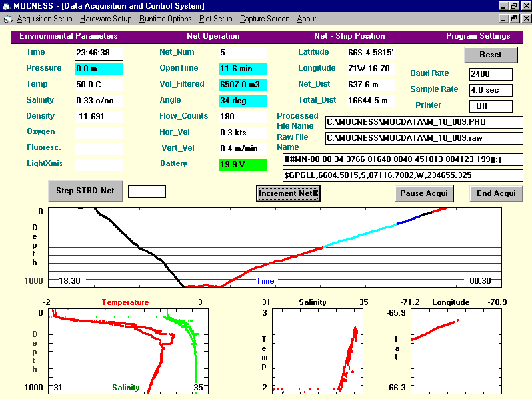
Task: Click the red Temperature plot title
Action: pos(125,302)
